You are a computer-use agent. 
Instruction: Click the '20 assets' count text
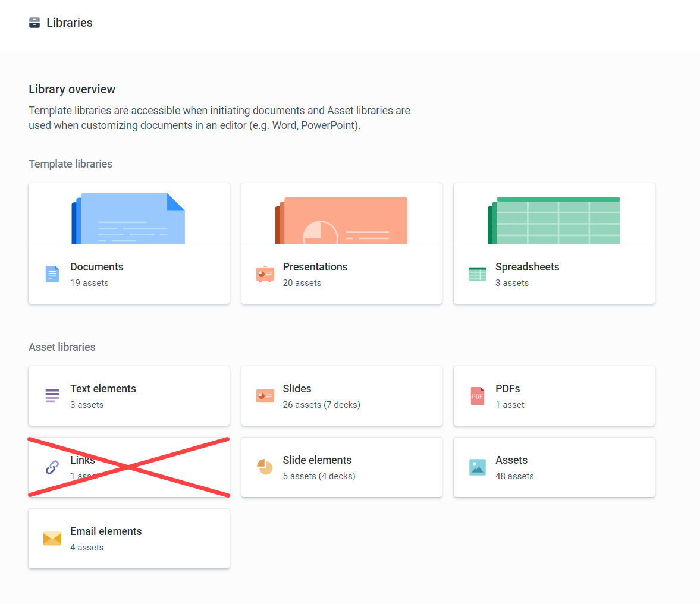pyautogui.click(x=302, y=283)
